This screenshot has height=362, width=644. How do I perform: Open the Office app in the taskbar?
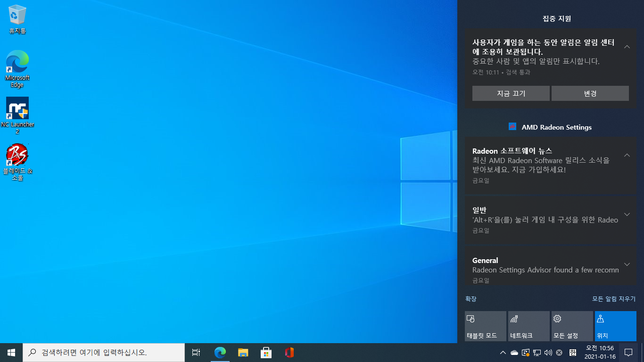pyautogui.click(x=289, y=352)
